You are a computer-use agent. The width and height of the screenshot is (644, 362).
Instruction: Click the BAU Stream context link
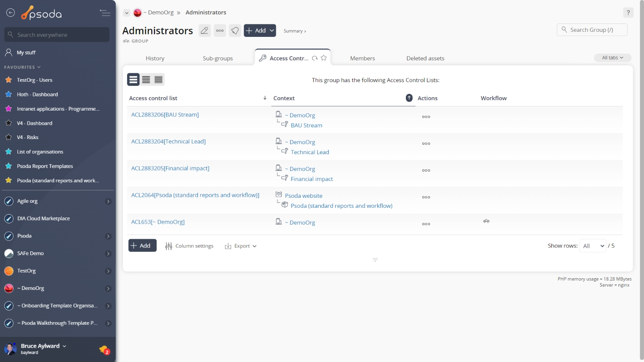[306, 125]
